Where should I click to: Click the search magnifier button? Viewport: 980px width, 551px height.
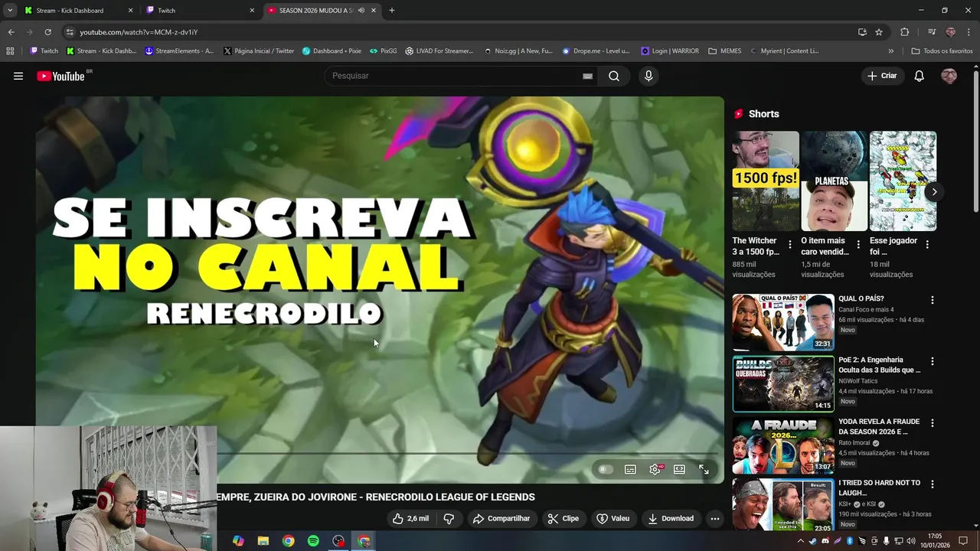click(x=614, y=76)
